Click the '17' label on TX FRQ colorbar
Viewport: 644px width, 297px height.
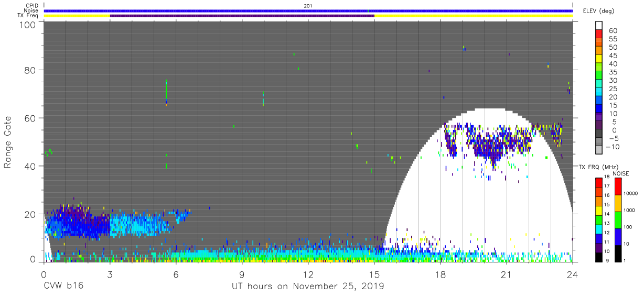click(607, 186)
